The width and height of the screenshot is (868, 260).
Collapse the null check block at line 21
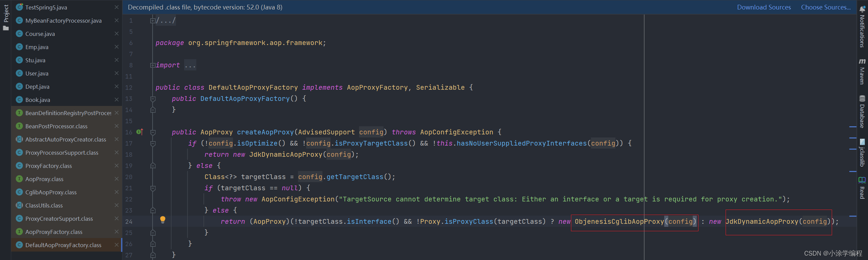pyautogui.click(x=153, y=188)
